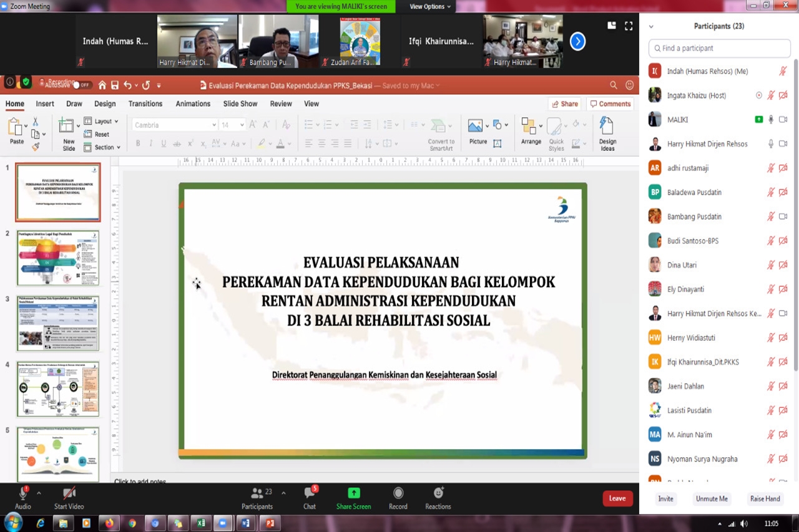
Task: Click the Undo arrow in PowerPoint title bar
Action: [128, 85]
